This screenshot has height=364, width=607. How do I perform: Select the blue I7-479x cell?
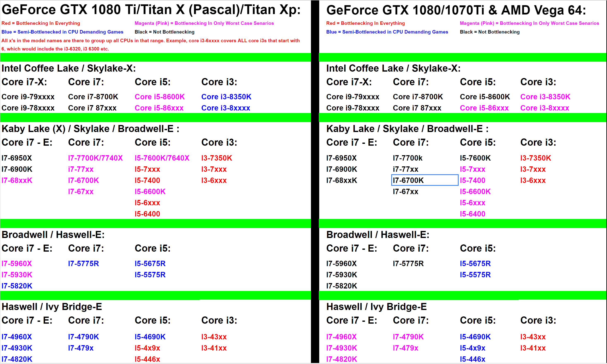(81, 348)
